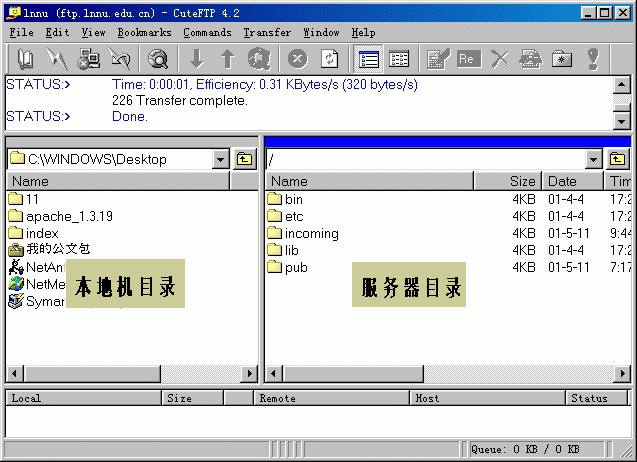Click the 01-5-11 date of incoming
Viewport: 637px width, 462px height.
(x=569, y=234)
